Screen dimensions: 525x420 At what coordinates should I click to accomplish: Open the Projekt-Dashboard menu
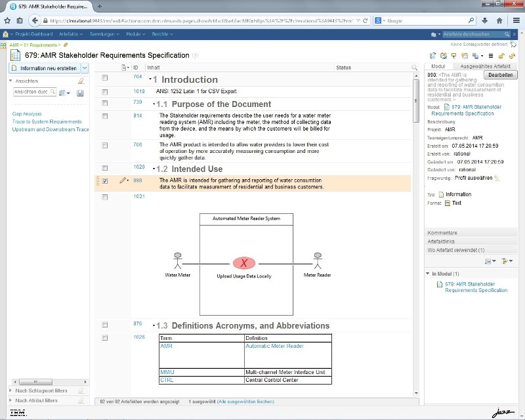click(x=34, y=34)
